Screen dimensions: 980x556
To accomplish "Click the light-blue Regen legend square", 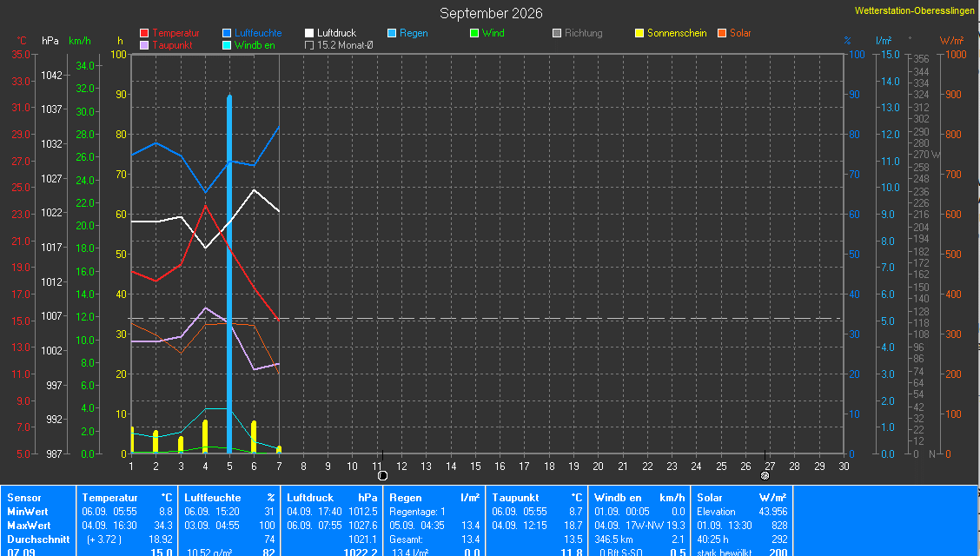I will tap(392, 33).
